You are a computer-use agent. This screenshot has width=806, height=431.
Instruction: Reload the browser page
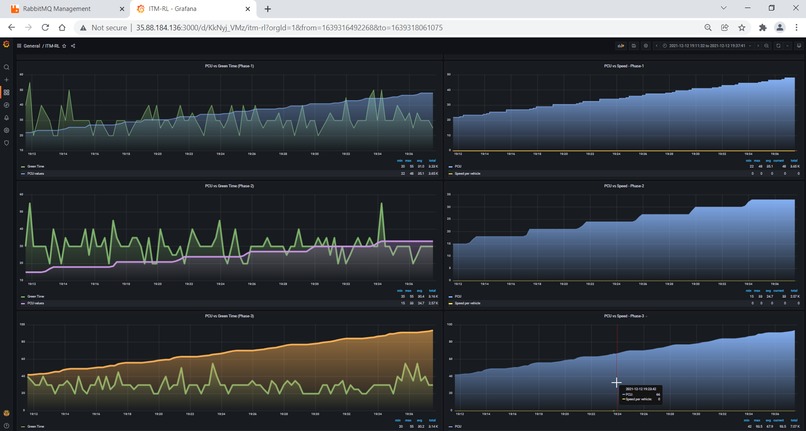click(45, 28)
